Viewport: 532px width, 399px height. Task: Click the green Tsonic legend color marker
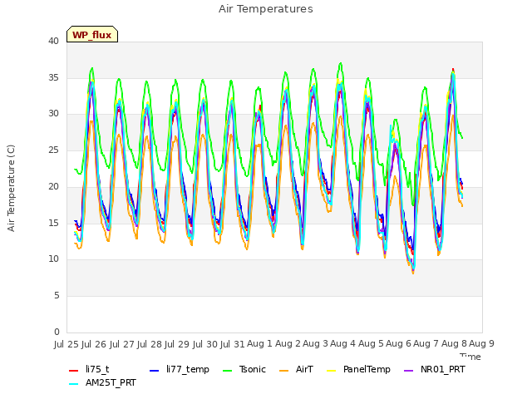tap(227, 371)
